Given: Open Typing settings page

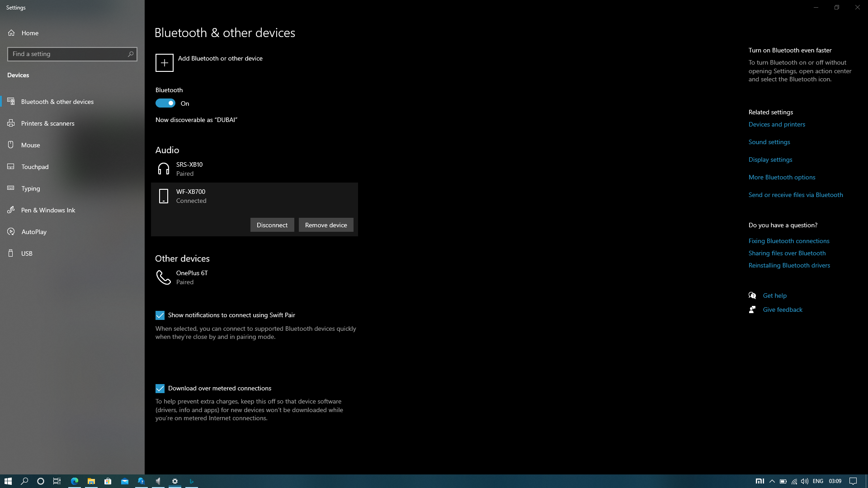Looking at the screenshot, I should (72, 188).
